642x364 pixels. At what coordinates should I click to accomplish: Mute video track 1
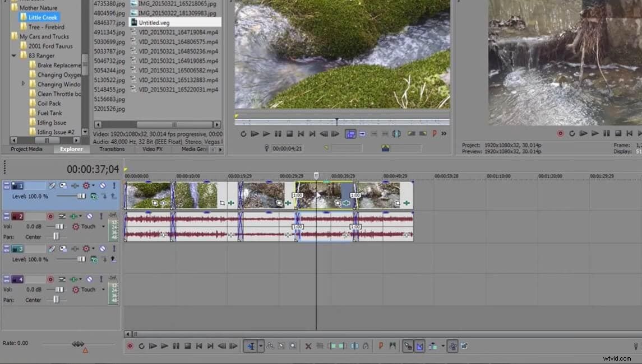103,186
